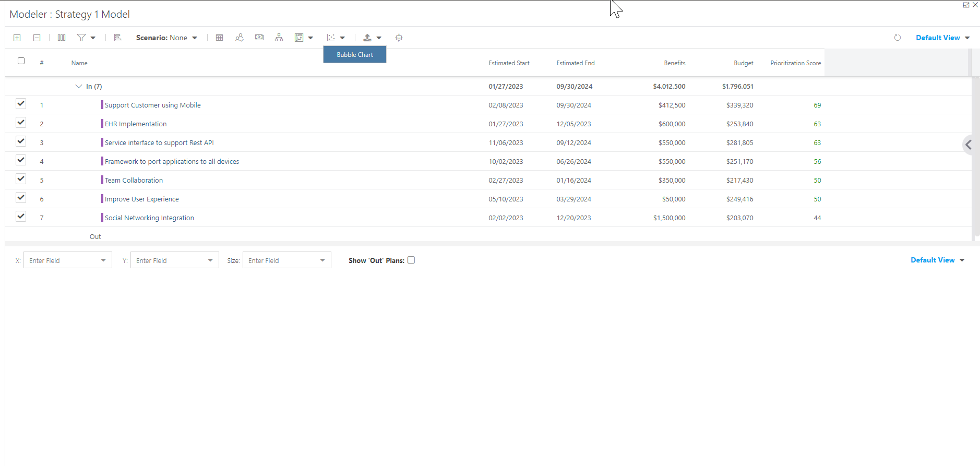Open Service interface to support Rest API
The width and height of the screenshot is (980, 466).
159,142
